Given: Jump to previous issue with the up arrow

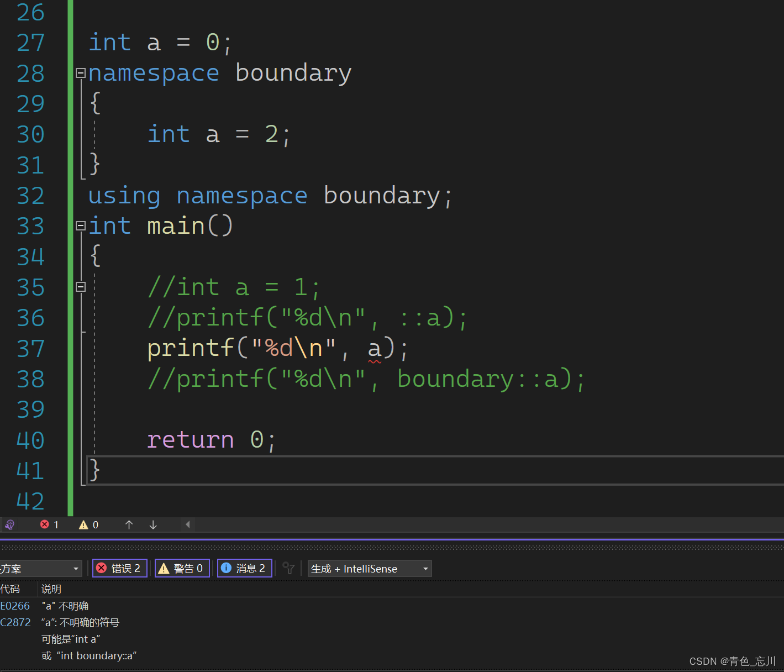Looking at the screenshot, I should (129, 524).
